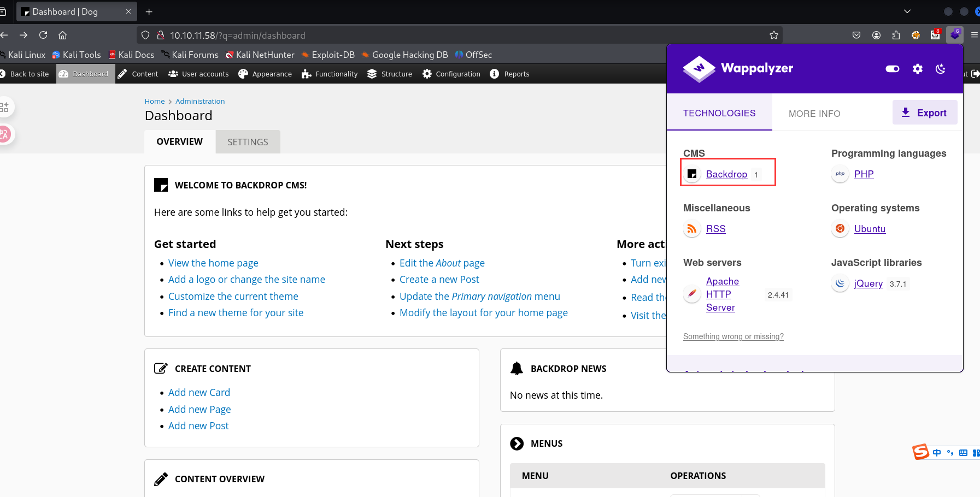Click the jQuery library icon

[x=840, y=283]
